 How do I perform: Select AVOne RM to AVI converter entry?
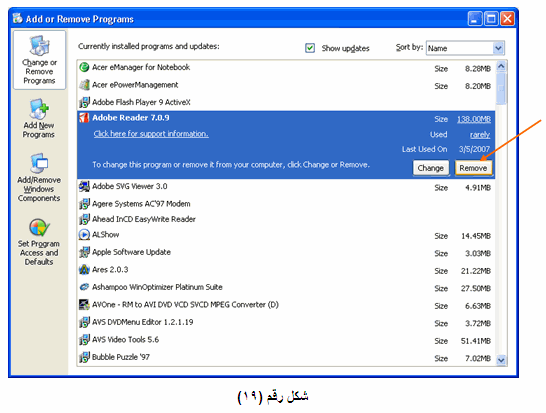coord(286,305)
